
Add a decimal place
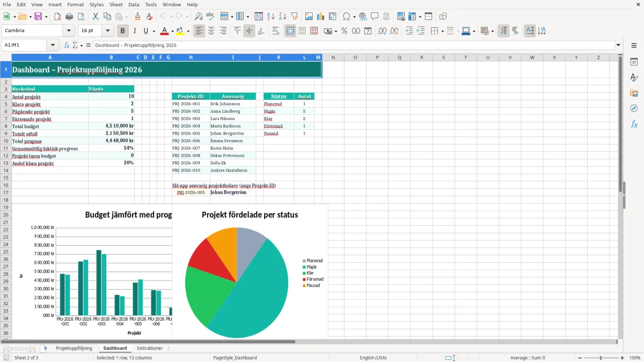[x=383, y=31]
